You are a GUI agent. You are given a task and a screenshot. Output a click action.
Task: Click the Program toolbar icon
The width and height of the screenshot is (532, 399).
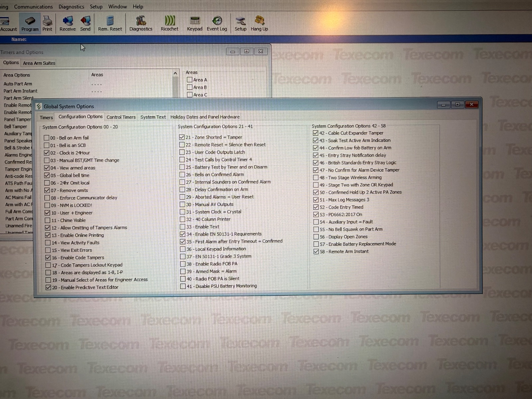point(30,23)
